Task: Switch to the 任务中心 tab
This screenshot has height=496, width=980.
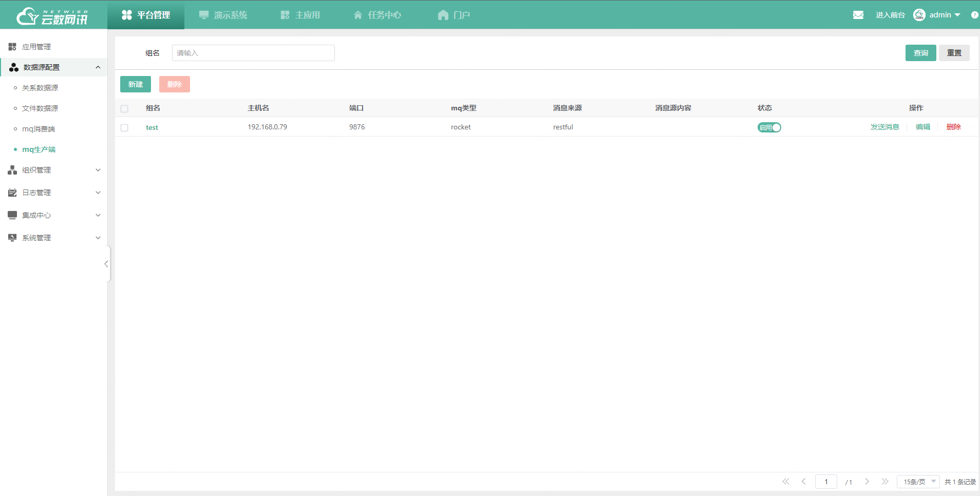Action: tap(377, 14)
